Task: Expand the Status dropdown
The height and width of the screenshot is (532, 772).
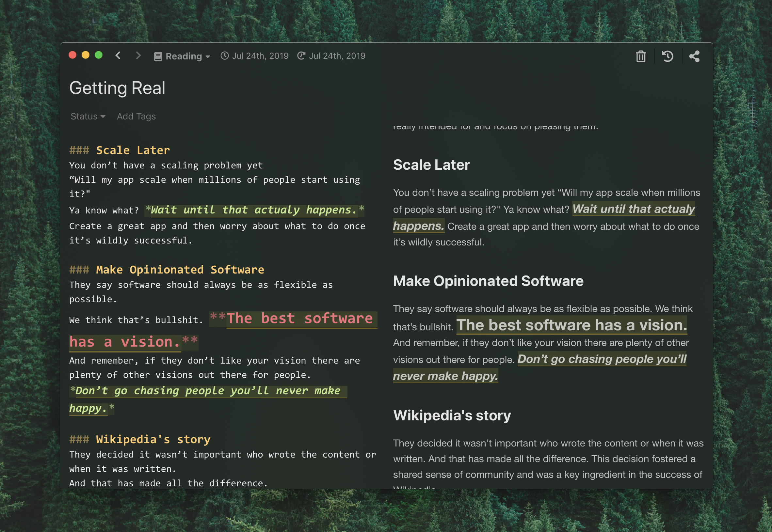Action: [x=88, y=116]
